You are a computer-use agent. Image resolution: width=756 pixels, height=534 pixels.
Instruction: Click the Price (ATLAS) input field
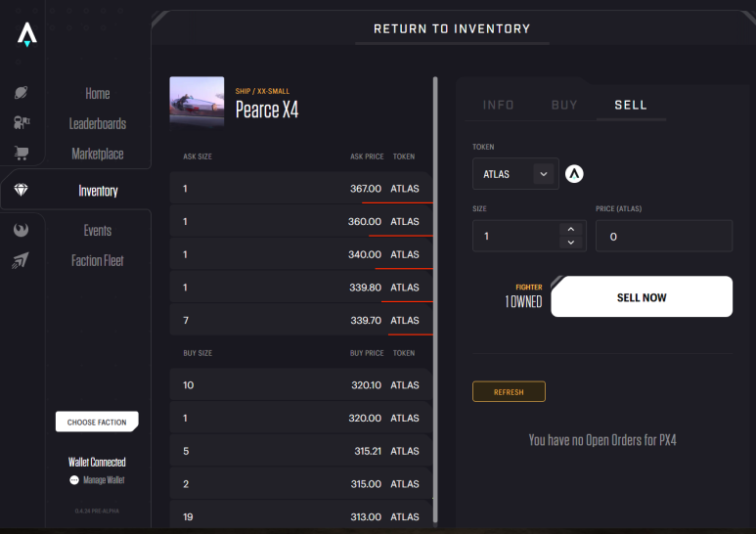coord(664,236)
